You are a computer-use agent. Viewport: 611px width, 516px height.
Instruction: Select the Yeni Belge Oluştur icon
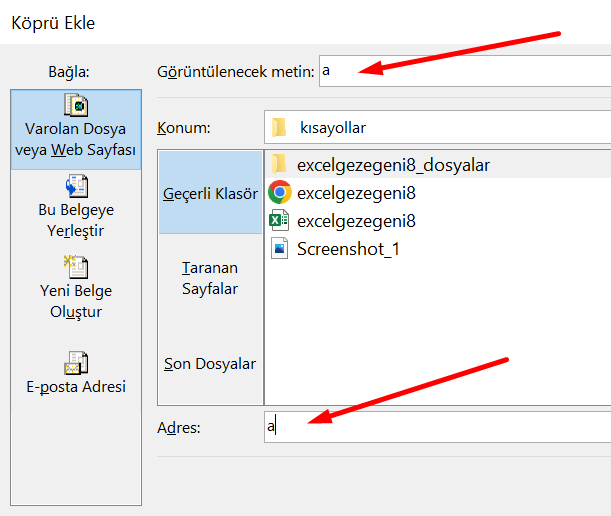(x=76, y=267)
